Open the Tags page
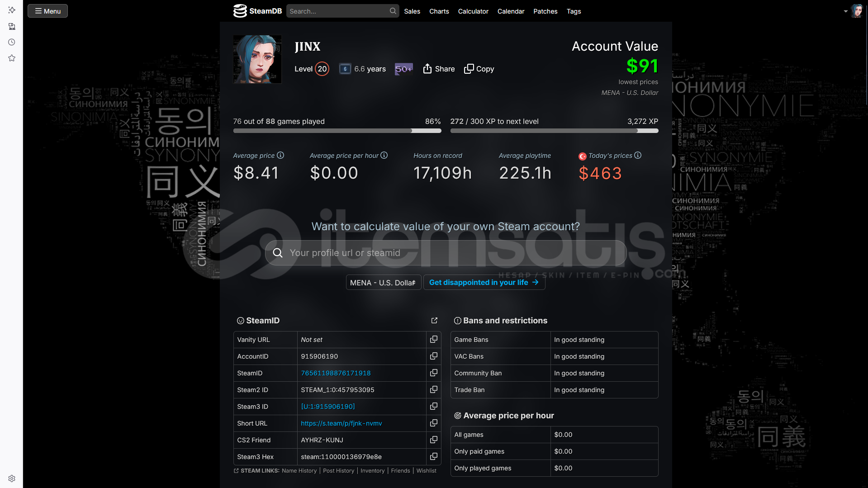 [x=574, y=11]
